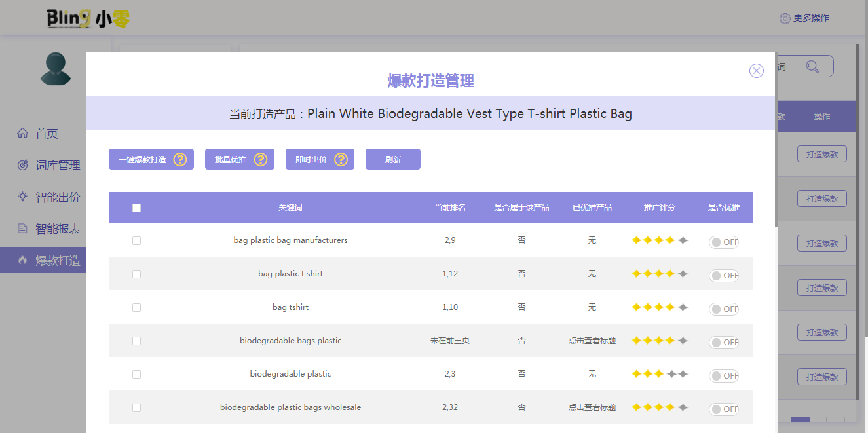The height and width of the screenshot is (433, 868).
Task: Turn on 优推 for bag plastic bag manufacturers
Action: click(724, 242)
